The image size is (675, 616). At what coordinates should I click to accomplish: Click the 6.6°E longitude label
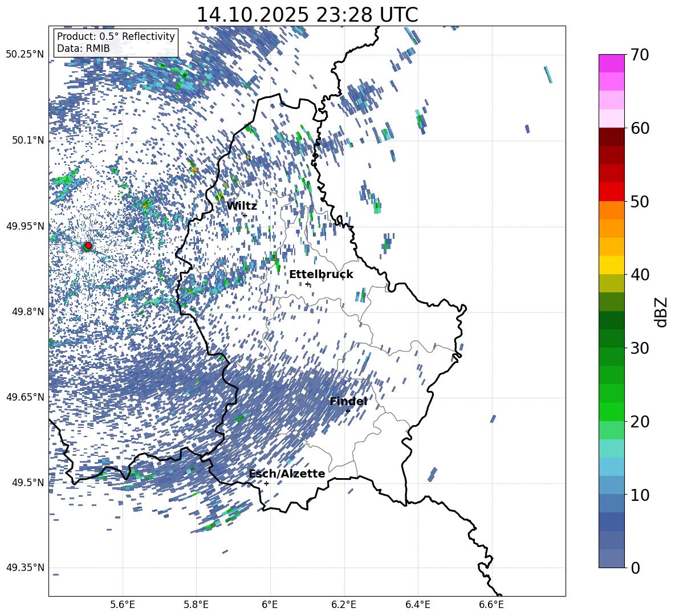click(x=491, y=605)
